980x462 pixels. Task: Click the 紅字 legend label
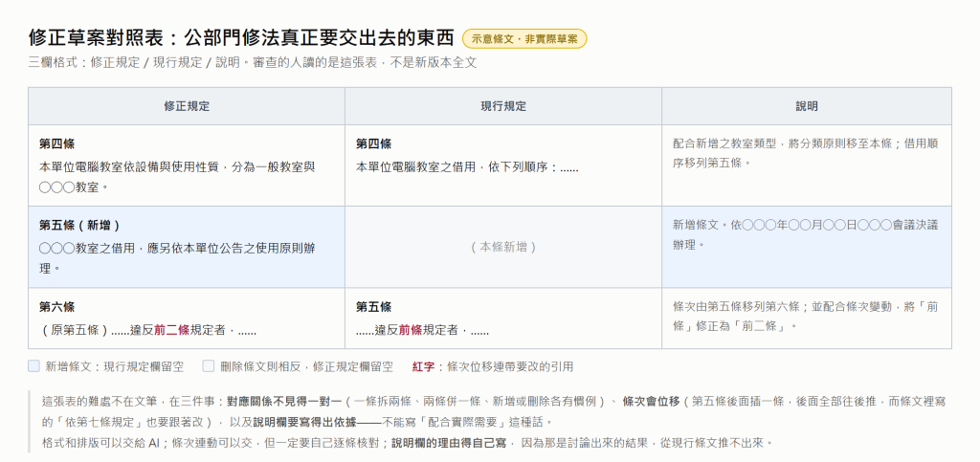(423, 366)
